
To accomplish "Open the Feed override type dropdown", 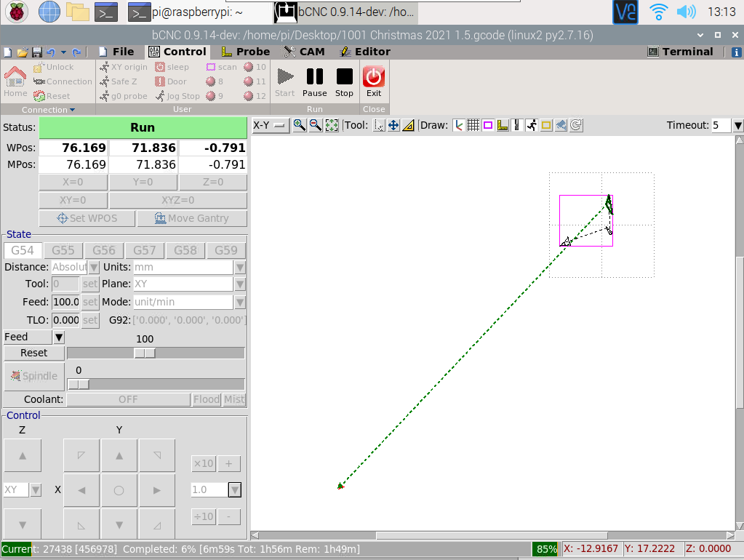I will point(59,337).
